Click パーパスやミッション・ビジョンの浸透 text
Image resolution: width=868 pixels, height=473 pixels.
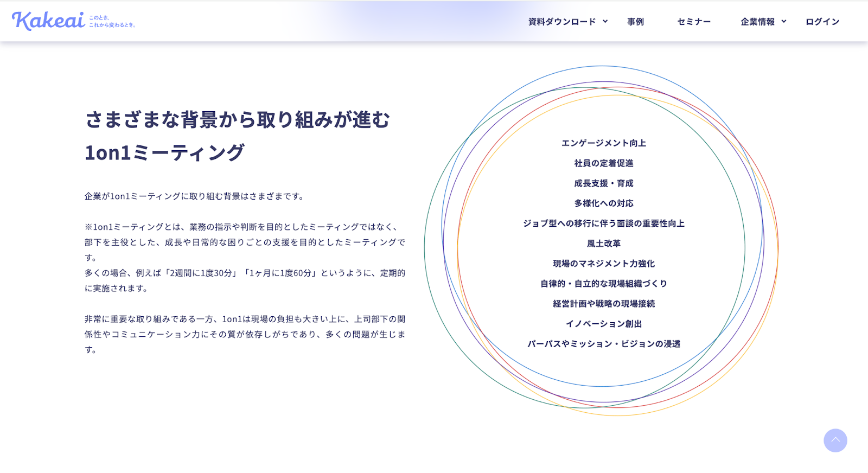tap(604, 344)
